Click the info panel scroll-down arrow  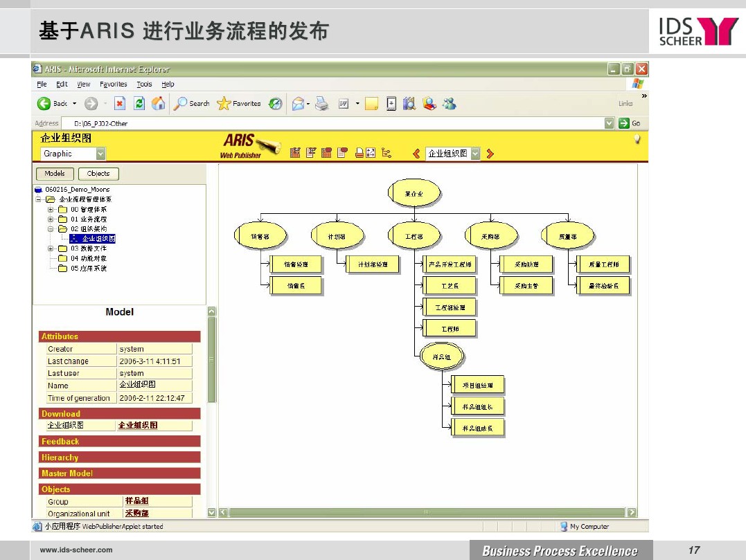[212, 512]
